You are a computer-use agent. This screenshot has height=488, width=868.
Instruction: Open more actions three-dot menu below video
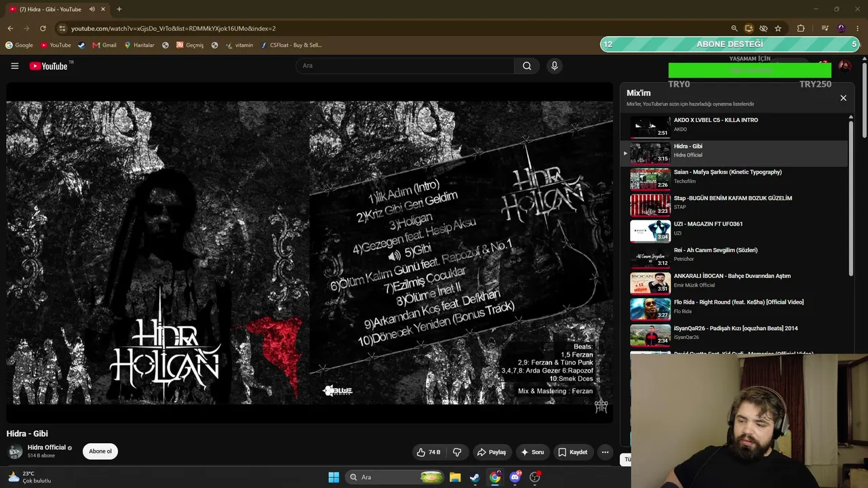(605, 452)
